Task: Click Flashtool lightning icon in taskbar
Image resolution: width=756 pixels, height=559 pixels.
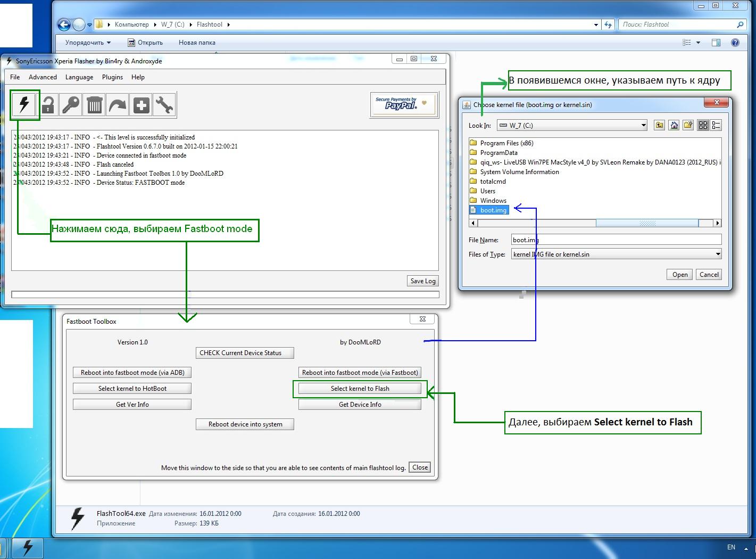Action: [x=28, y=548]
